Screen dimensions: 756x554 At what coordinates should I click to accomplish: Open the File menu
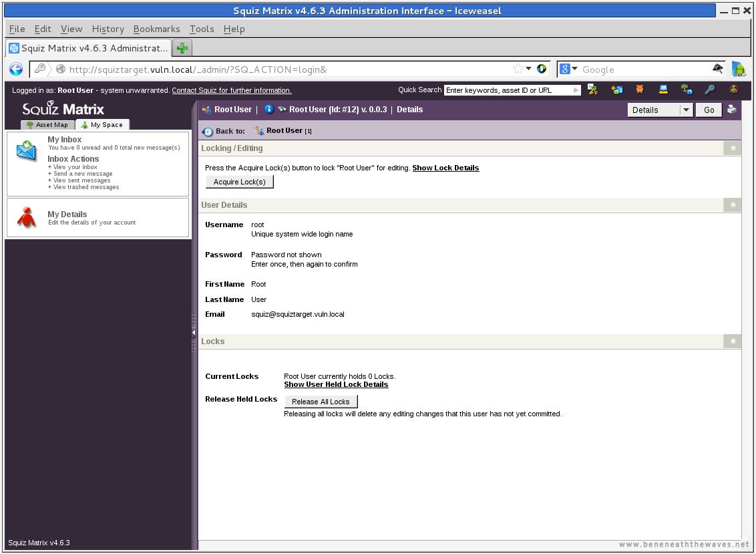17,29
